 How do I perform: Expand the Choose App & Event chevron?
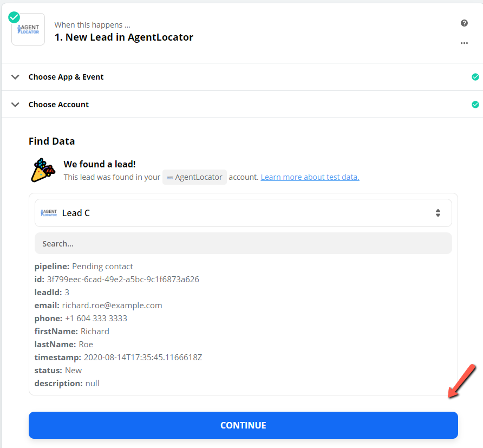click(15, 77)
